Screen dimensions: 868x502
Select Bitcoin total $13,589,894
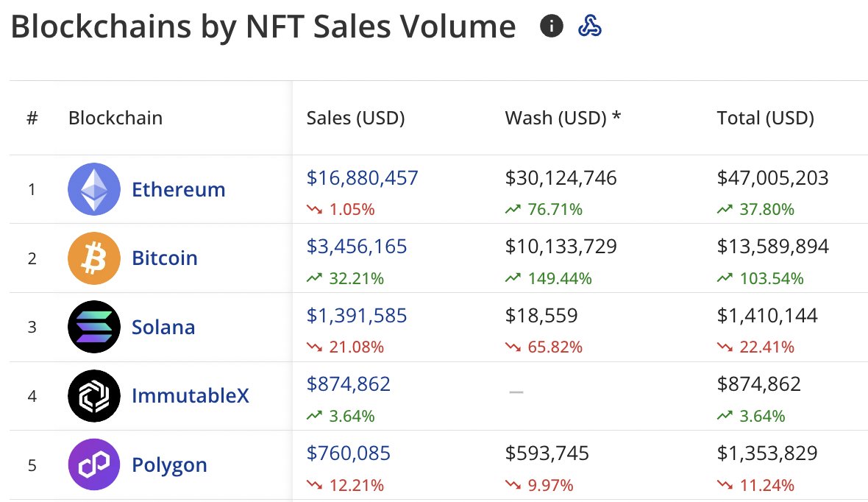click(773, 247)
